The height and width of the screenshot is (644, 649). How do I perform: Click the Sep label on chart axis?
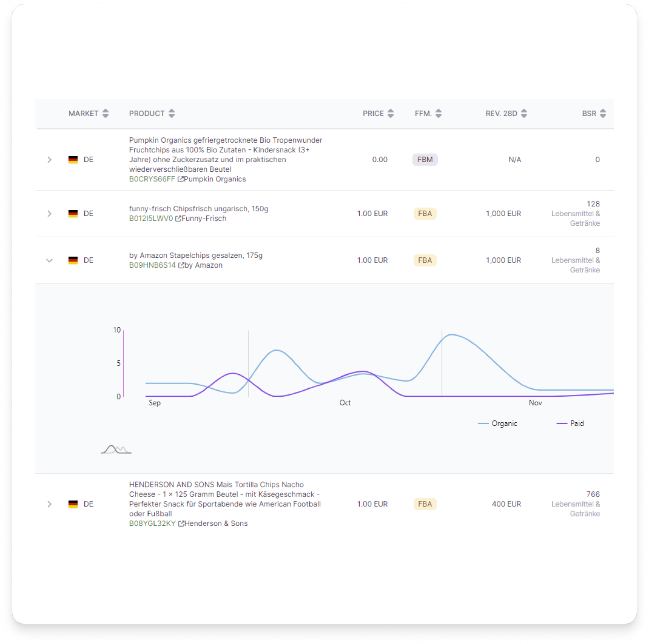155,403
